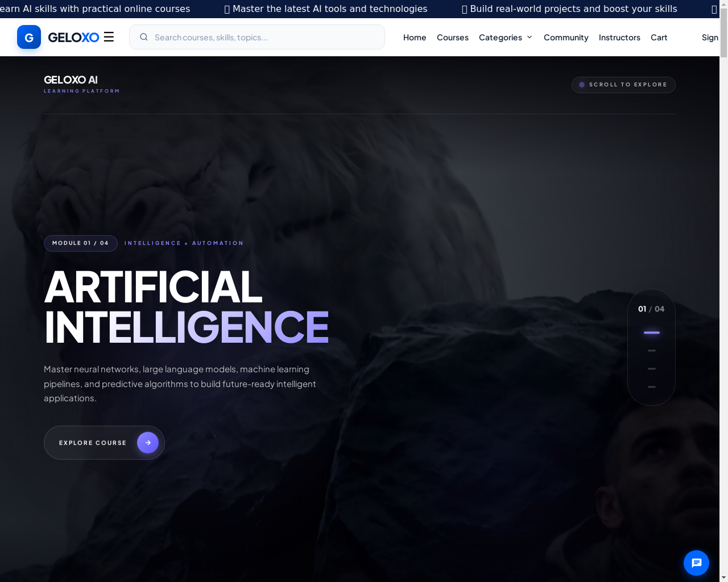Screen dimensions: 728x582
Task: Jump to the second slide indicator dash
Action: [652, 351]
